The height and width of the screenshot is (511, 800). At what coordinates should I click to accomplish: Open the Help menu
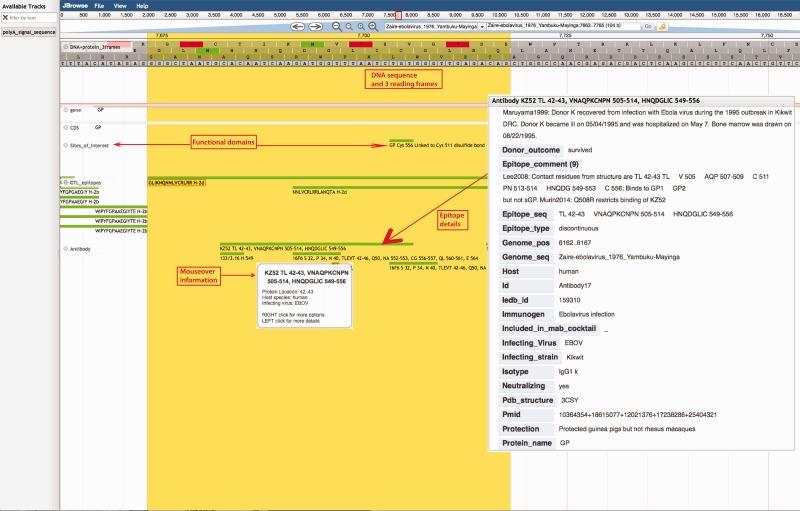[x=143, y=6]
